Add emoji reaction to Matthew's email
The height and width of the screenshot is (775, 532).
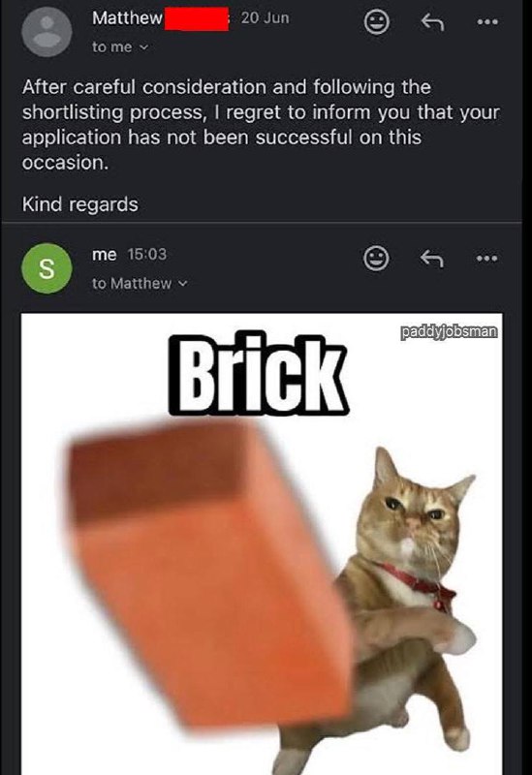tap(376, 21)
